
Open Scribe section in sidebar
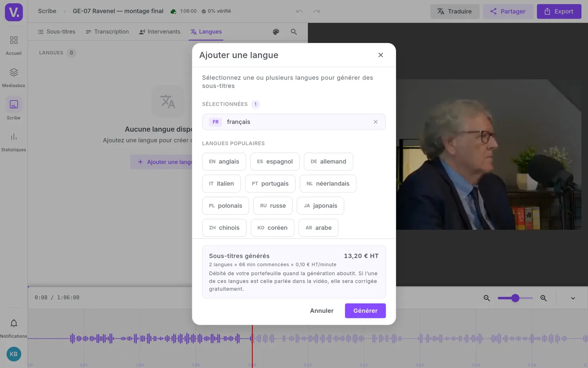tap(14, 109)
